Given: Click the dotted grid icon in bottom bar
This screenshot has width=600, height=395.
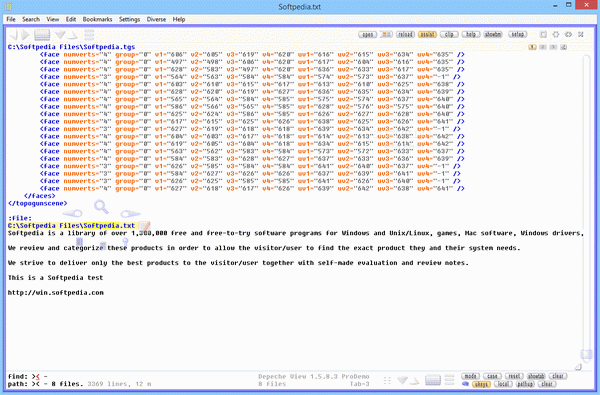Looking at the screenshot, I should (387, 380).
